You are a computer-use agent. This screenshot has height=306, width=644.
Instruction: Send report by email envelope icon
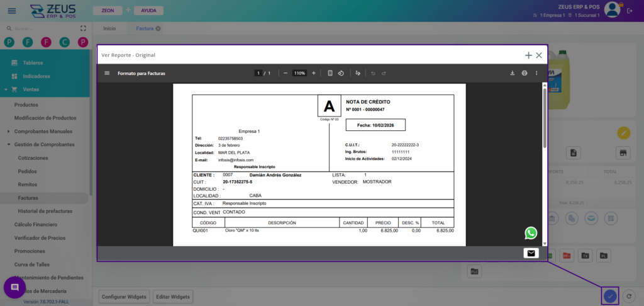(531, 253)
